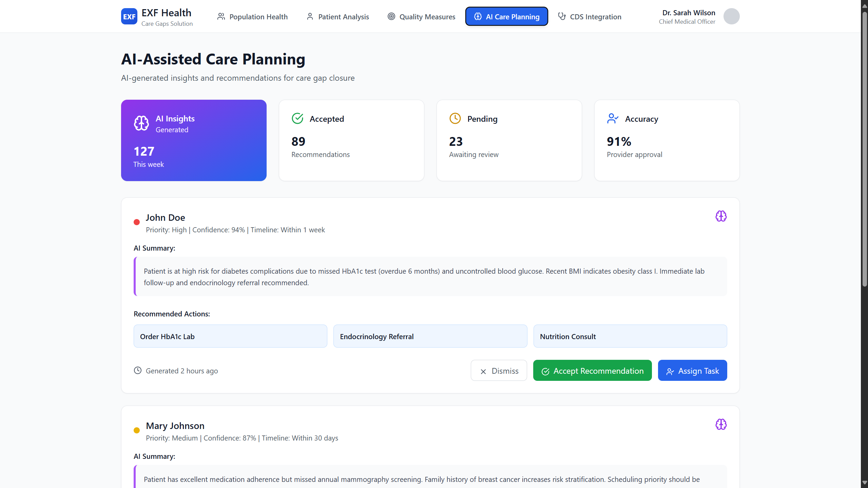The width and height of the screenshot is (868, 488).
Task: Click the Priority: High confidence line
Action: click(x=235, y=230)
